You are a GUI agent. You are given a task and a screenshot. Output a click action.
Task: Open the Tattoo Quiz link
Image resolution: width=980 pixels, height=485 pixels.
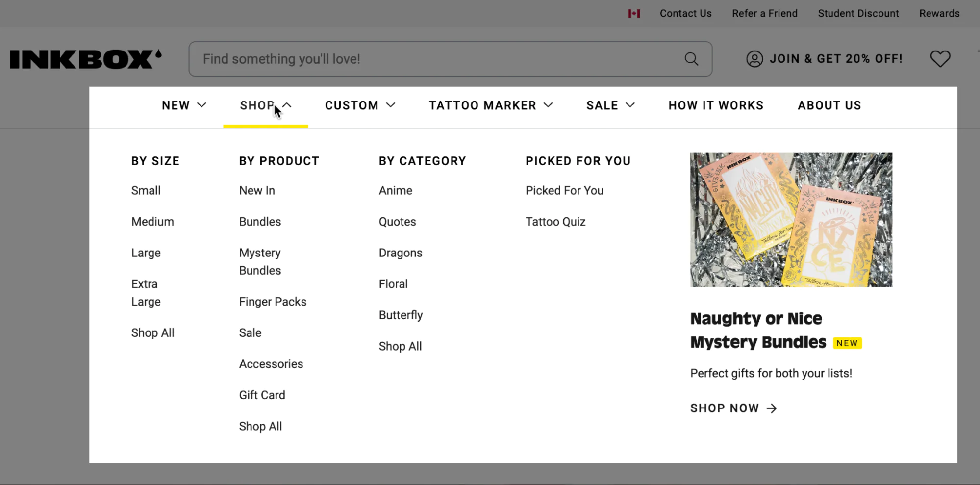pyautogui.click(x=555, y=222)
